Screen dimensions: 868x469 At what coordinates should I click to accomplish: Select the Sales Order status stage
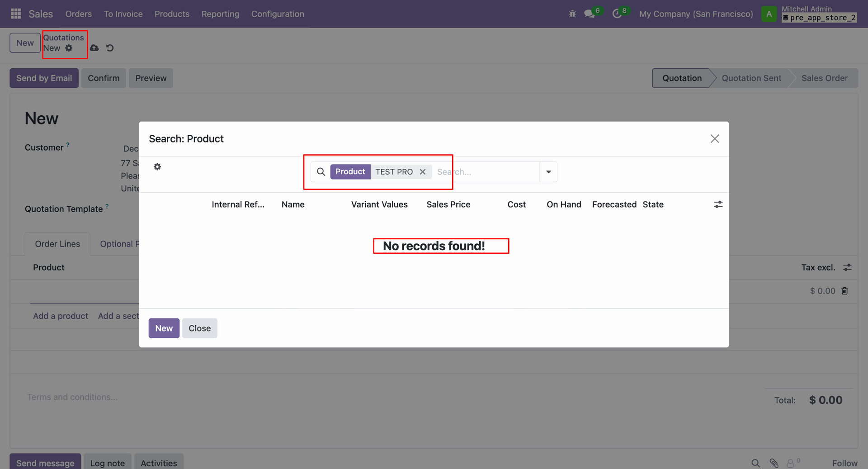pyautogui.click(x=825, y=78)
